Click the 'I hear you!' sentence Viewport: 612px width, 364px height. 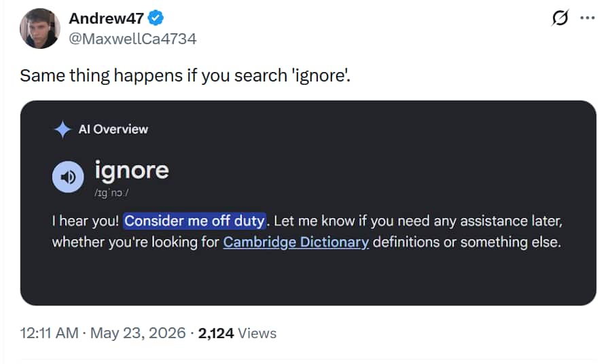click(x=86, y=221)
